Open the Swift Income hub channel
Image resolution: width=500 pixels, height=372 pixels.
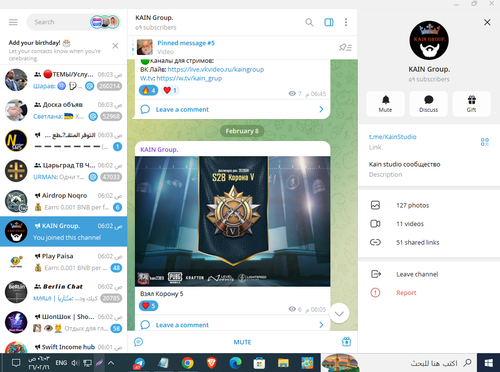click(63, 346)
